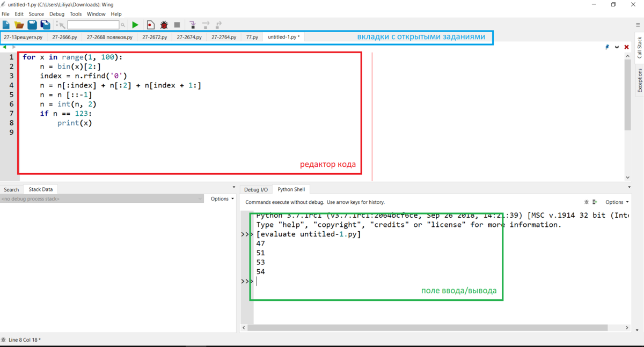Open the File menu
644x347 pixels.
tap(5, 14)
